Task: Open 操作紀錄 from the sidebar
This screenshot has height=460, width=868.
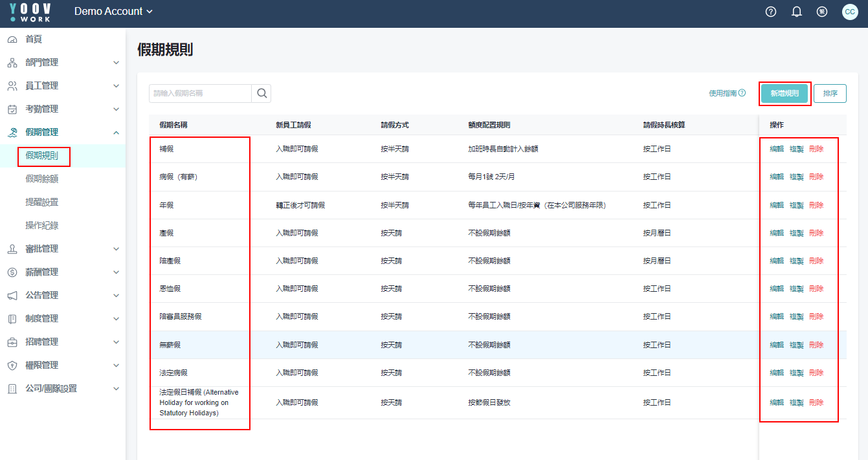Action: click(x=42, y=226)
